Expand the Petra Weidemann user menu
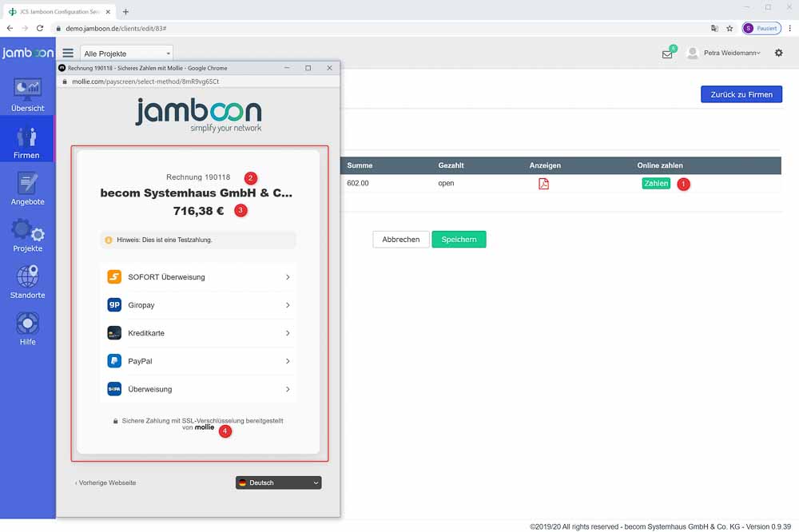799x532 pixels. pyautogui.click(x=732, y=53)
